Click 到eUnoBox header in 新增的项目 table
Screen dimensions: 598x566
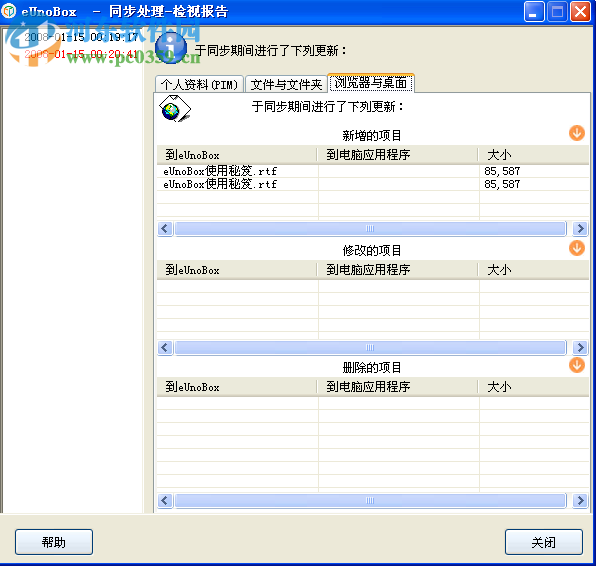(x=237, y=155)
